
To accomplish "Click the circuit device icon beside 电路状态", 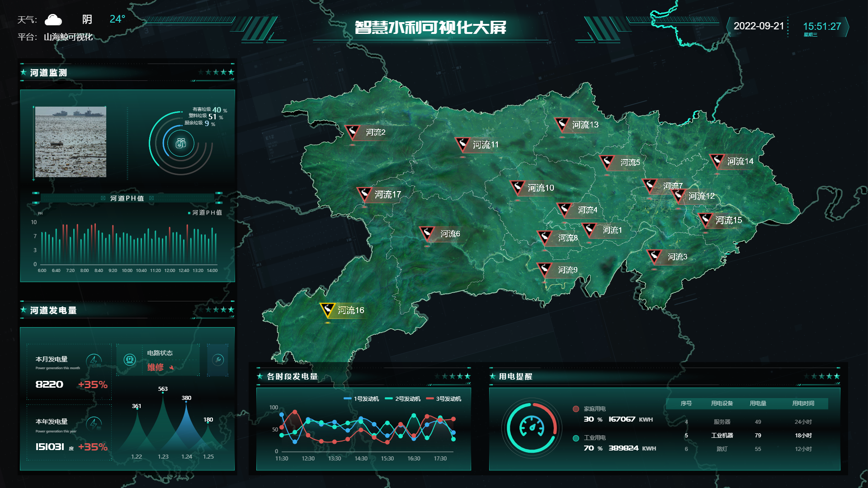I will [131, 359].
